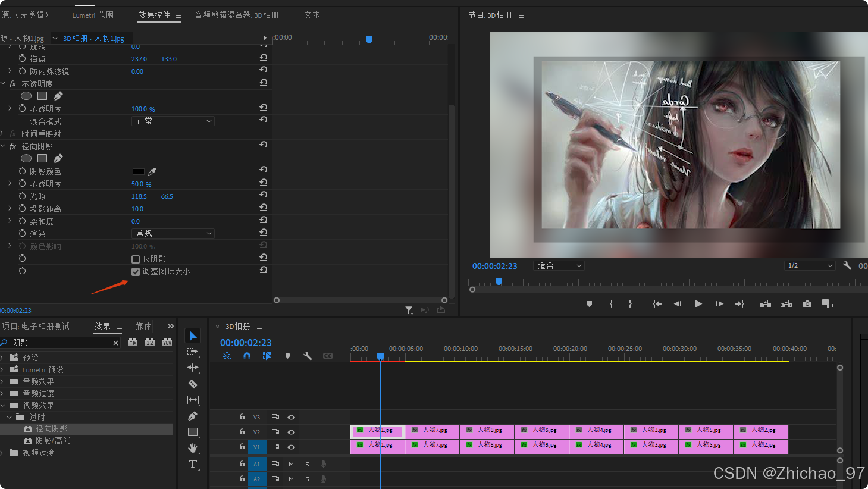The height and width of the screenshot is (489, 868).
Task: Open Effect Controls panel menu
Action: coord(178,15)
